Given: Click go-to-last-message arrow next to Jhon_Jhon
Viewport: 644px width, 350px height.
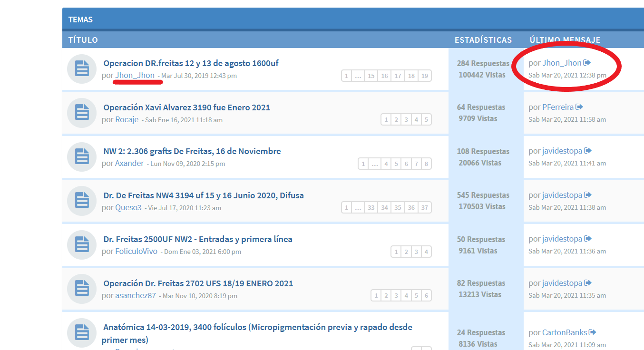Looking at the screenshot, I should click(587, 63).
